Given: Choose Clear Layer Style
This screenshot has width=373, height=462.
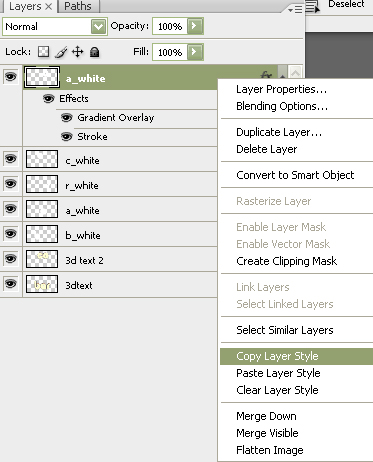Looking at the screenshot, I should click(x=277, y=390).
